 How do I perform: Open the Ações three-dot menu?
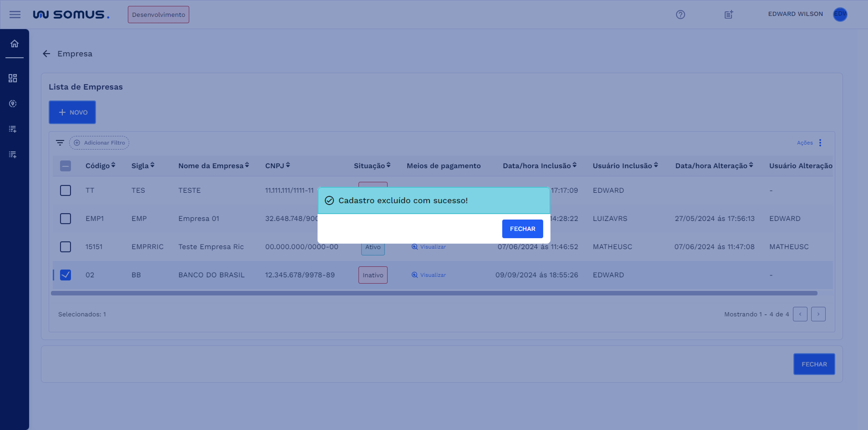[x=820, y=143]
